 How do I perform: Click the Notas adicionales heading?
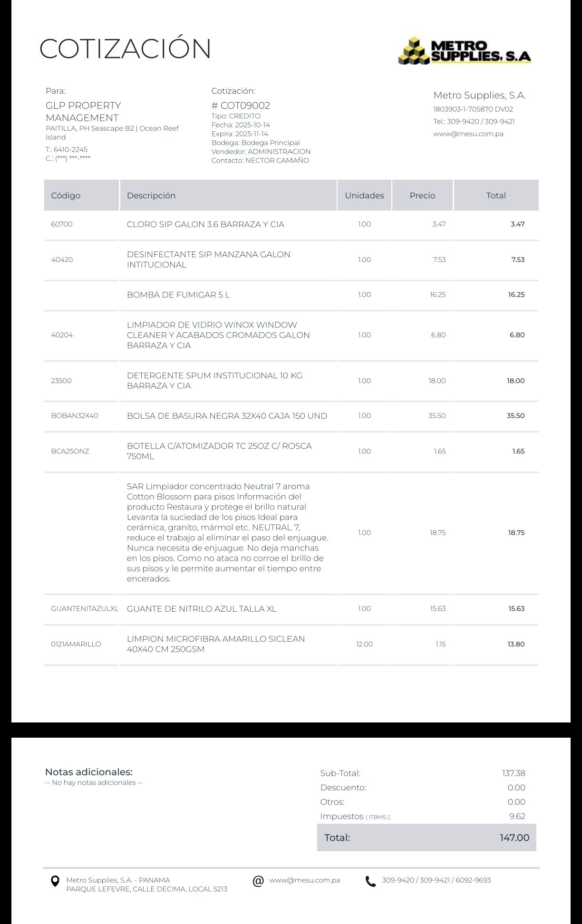pyautogui.click(x=89, y=772)
